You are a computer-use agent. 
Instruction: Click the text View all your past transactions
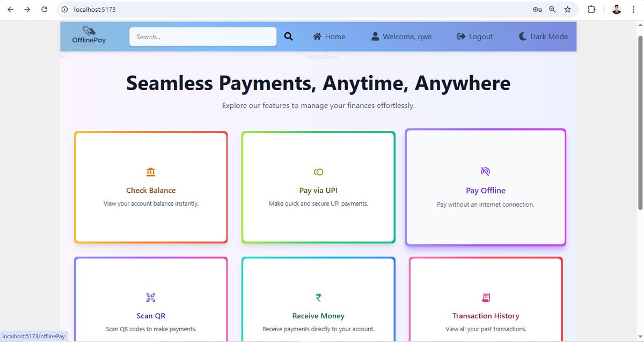coord(486,329)
